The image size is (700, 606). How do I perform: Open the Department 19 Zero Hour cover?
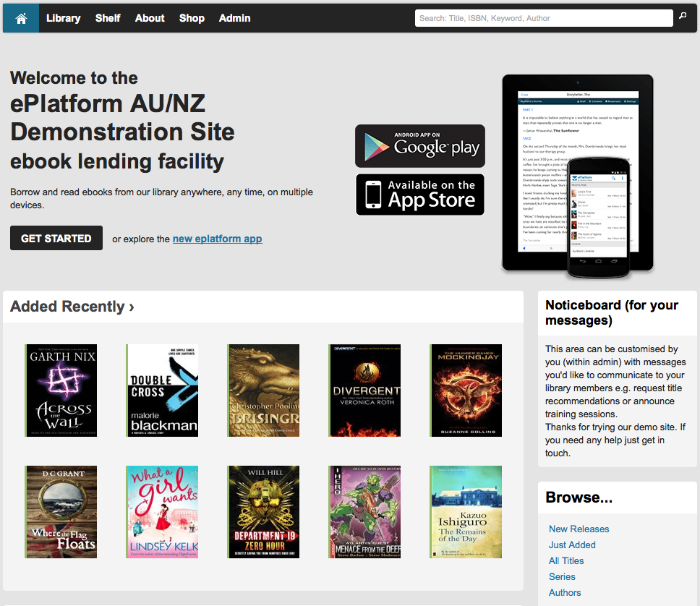click(263, 512)
